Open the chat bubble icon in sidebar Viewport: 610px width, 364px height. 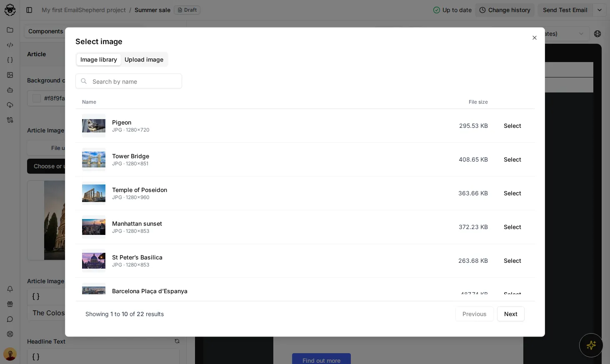tap(10, 319)
